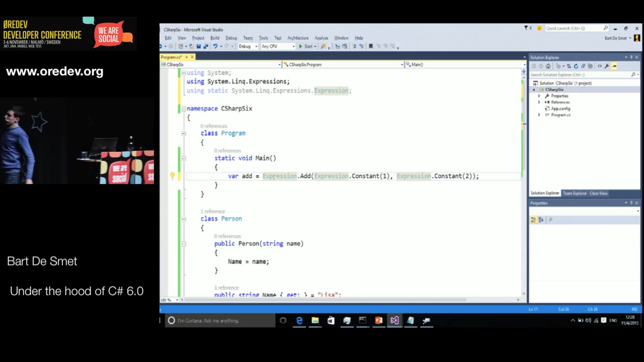Image resolution: width=644 pixels, height=362 pixels.
Task: Click the Undo toolbar icon
Action: tap(215, 46)
